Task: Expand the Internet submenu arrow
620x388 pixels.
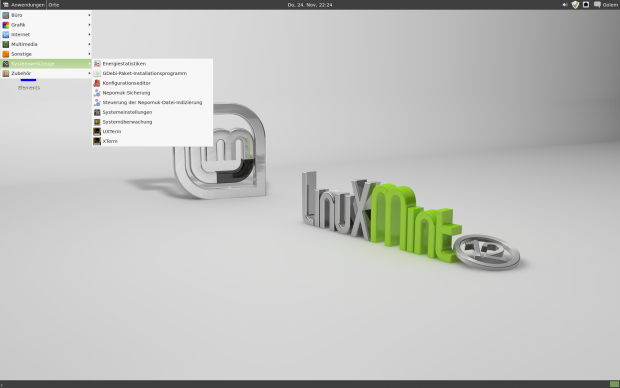Action: (x=89, y=34)
